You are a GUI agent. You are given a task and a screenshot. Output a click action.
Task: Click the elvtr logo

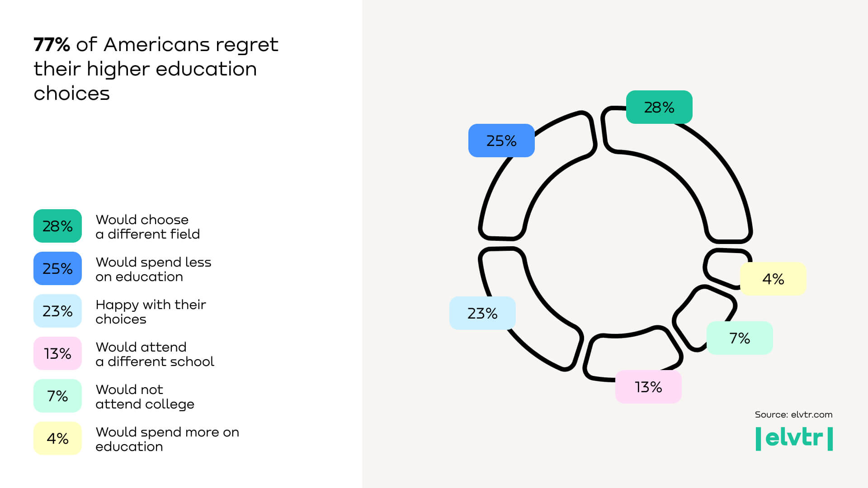[x=794, y=438]
